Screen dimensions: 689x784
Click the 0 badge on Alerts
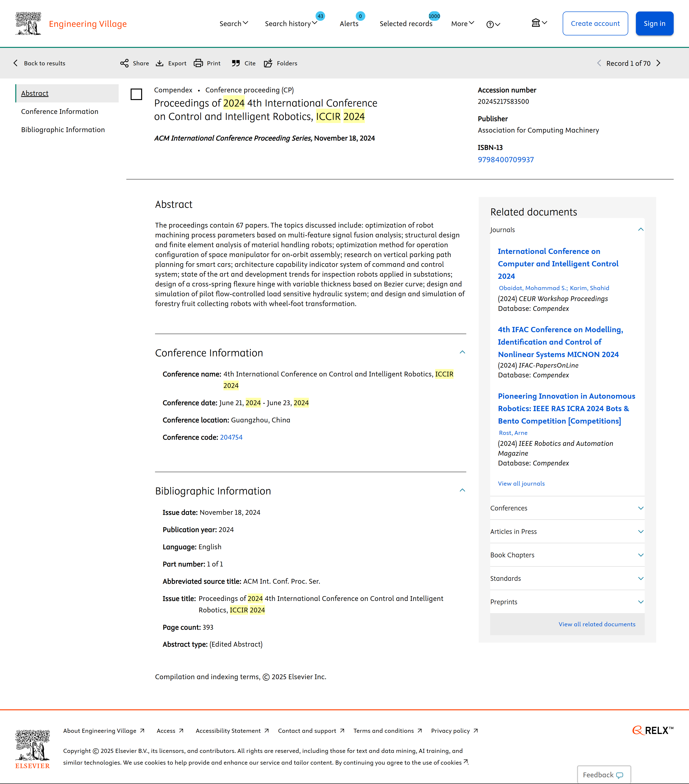coord(361,16)
